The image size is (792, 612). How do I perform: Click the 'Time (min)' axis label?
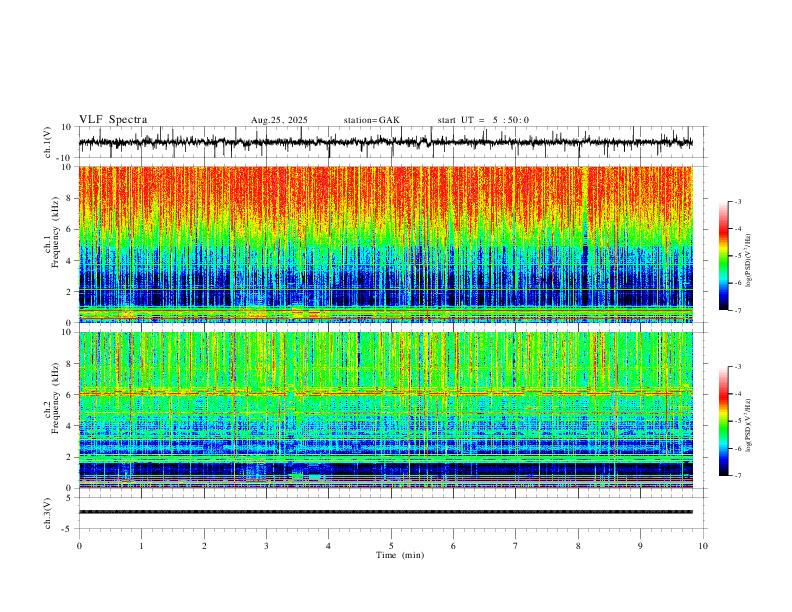400,555
